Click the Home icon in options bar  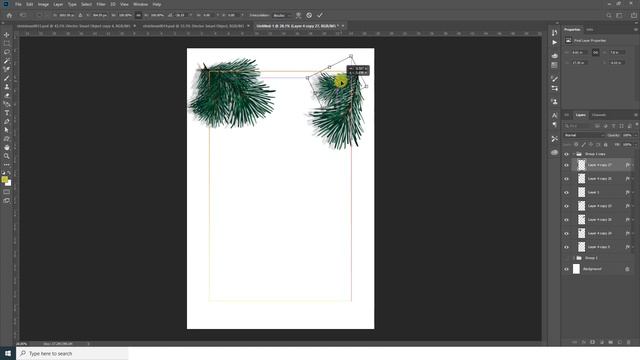pyautogui.click(x=9, y=15)
